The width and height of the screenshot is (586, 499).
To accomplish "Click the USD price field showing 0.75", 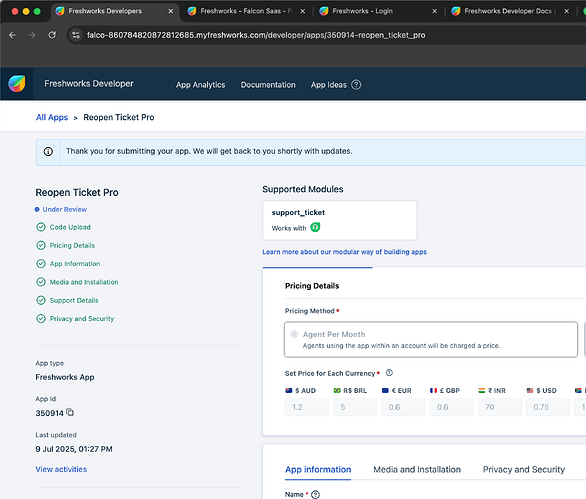I will (x=548, y=407).
